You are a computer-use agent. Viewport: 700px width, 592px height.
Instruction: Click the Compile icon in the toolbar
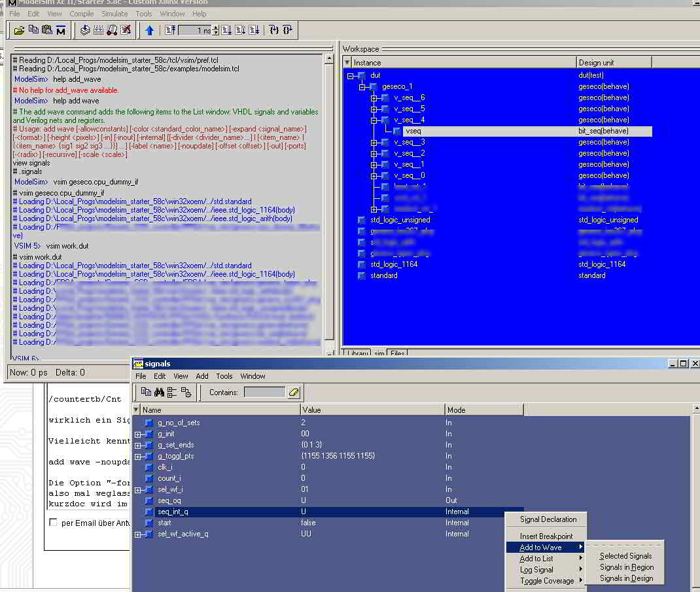pos(85,30)
